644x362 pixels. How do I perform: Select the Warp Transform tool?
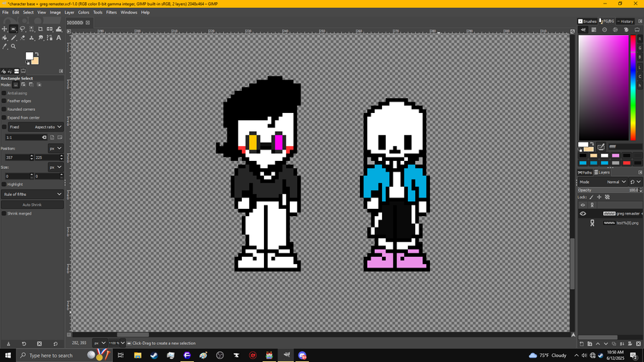59,29
